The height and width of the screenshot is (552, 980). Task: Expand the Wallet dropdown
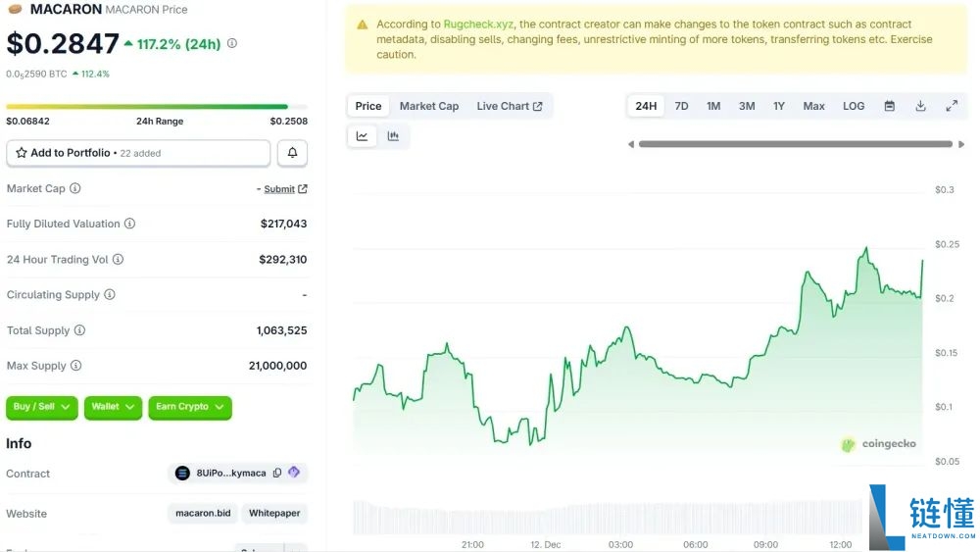coord(113,407)
